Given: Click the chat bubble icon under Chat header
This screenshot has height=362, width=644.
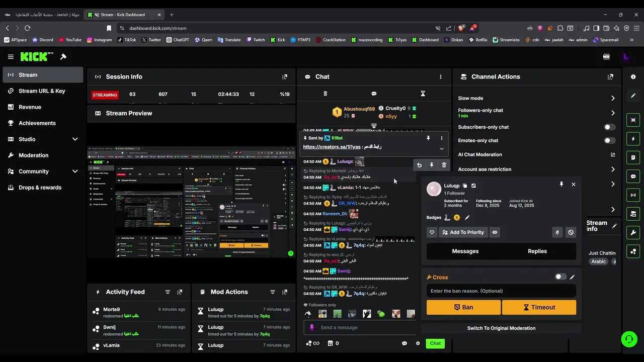Looking at the screenshot, I should click(x=374, y=94).
